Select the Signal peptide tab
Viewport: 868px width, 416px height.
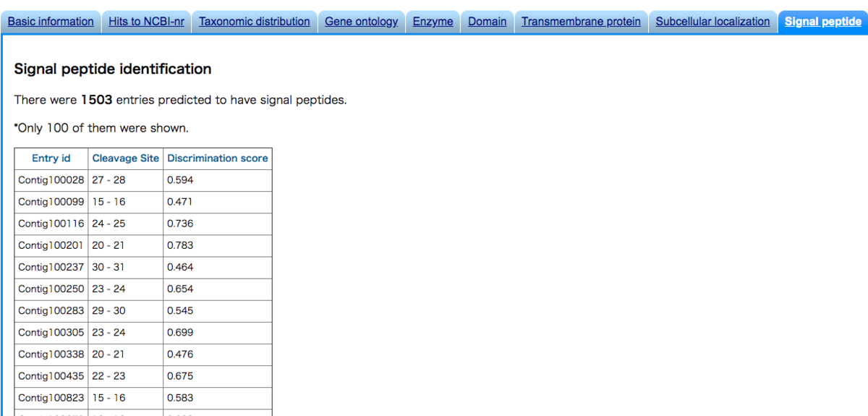point(823,22)
